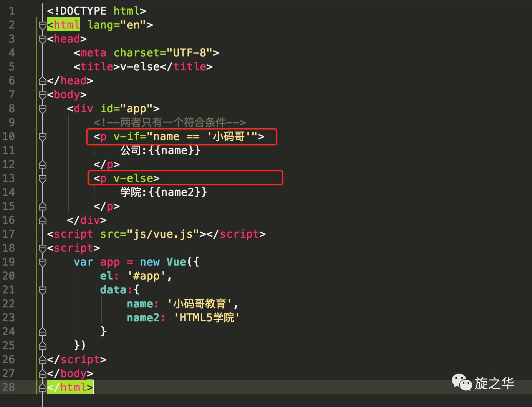Click line number 1 in the gutter
Screen dimensions: 532x407
pos(12,11)
